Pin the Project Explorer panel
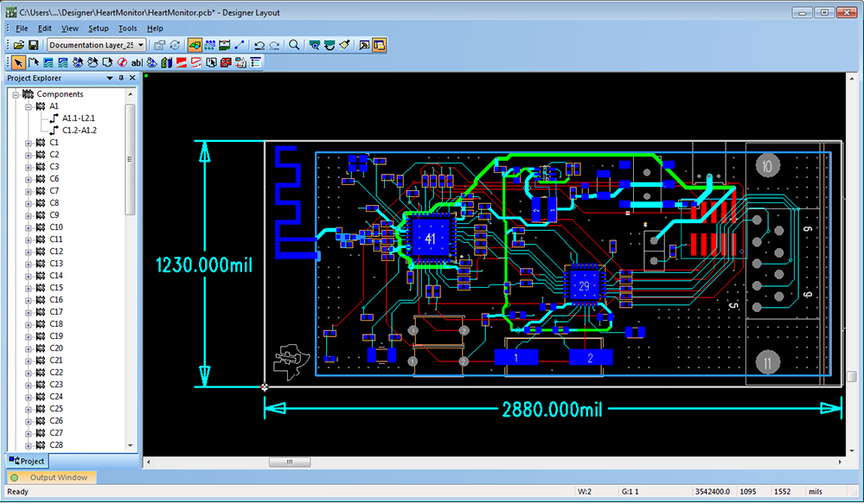 coord(121,78)
